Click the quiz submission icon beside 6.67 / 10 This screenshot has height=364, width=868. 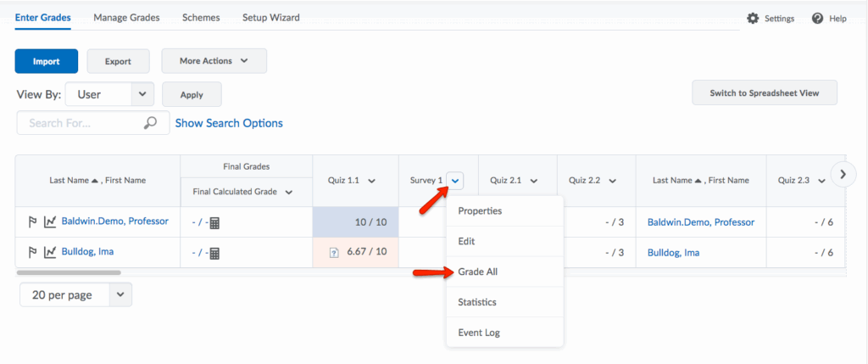pyautogui.click(x=334, y=253)
